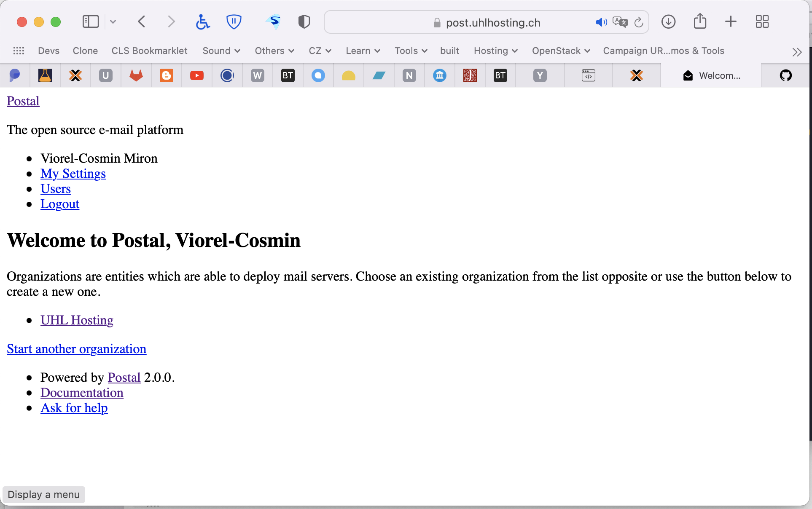Screen dimensions: 812x509
Task: Open the Blogger bookmark
Action: (x=167, y=75)
